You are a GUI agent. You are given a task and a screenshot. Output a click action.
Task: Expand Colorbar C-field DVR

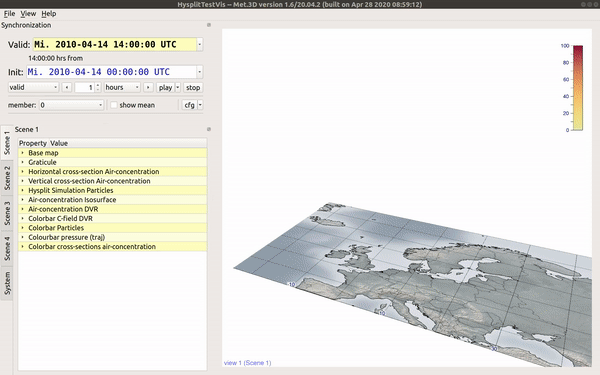coord(22,218)
